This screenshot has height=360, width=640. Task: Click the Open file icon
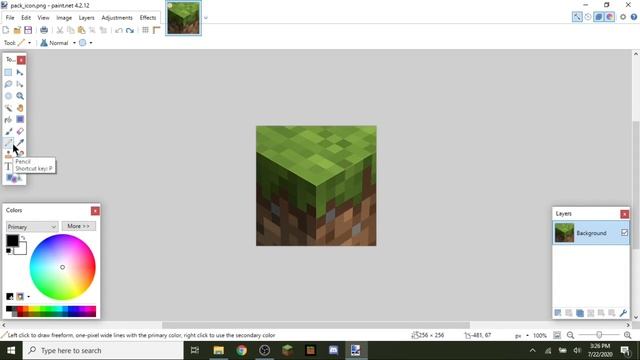[17, 30]
